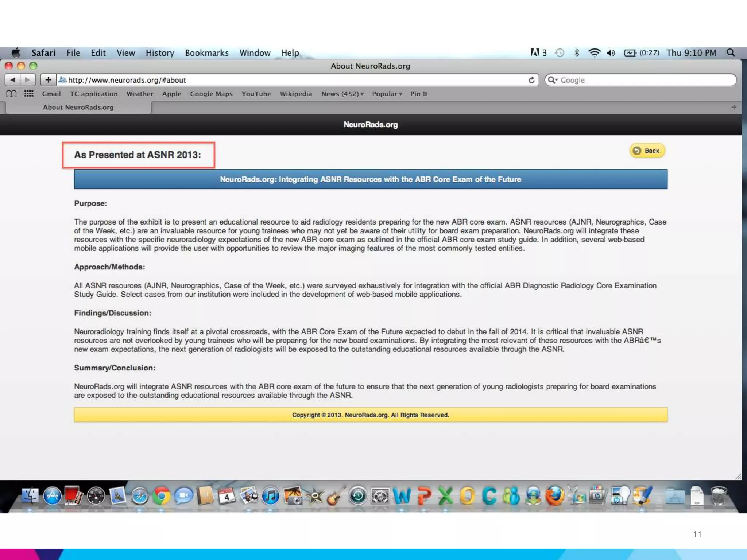The height and width of the screenshot is (560, 747).
Task: Open the Bookmarks menu
Action: 206,53
